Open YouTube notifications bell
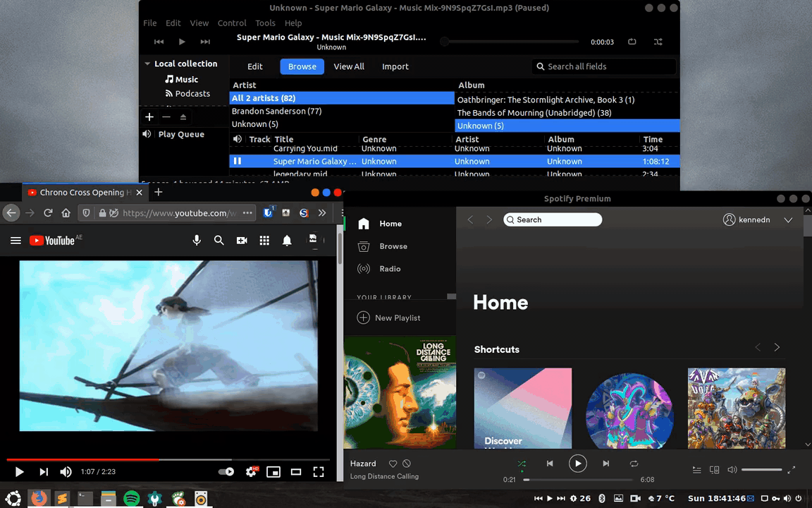Viewport: 812px width, 508px height. [x=287, y=241]
